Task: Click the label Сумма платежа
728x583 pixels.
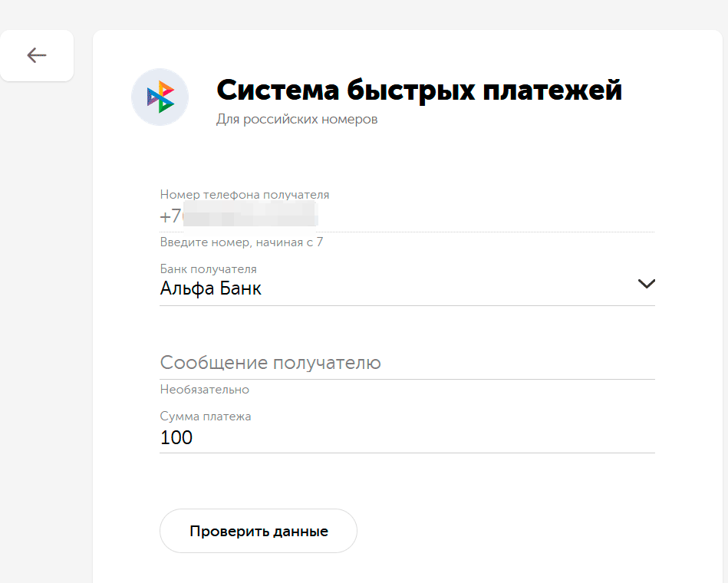Action: tap(206, 417)
